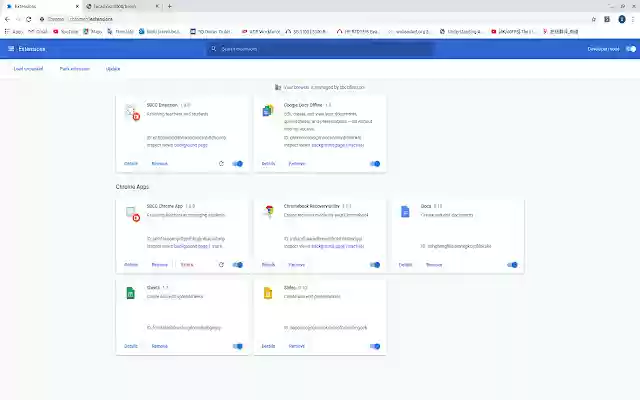
Task: Click Pack extension button
Action: (75, 69)
